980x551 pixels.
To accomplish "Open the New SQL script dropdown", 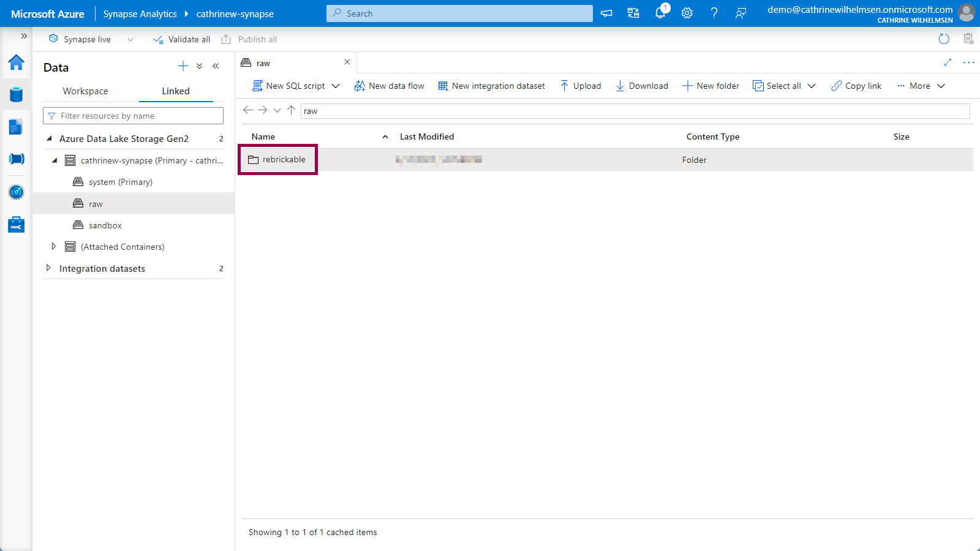I will pos(336,86).
